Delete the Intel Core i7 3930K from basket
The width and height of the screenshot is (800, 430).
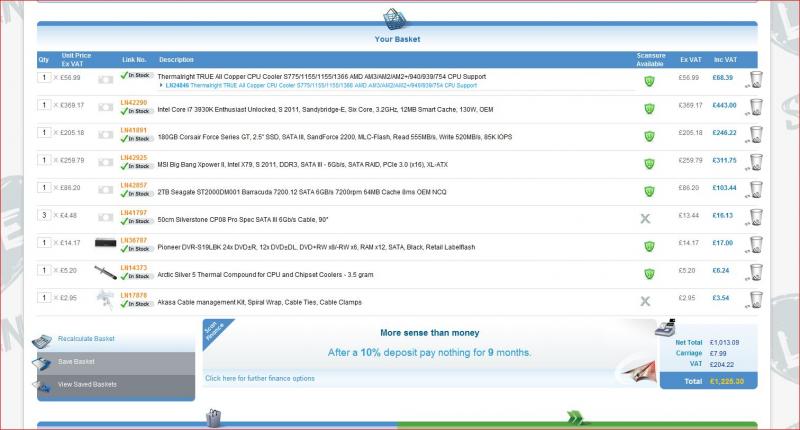tap(756, 107)
